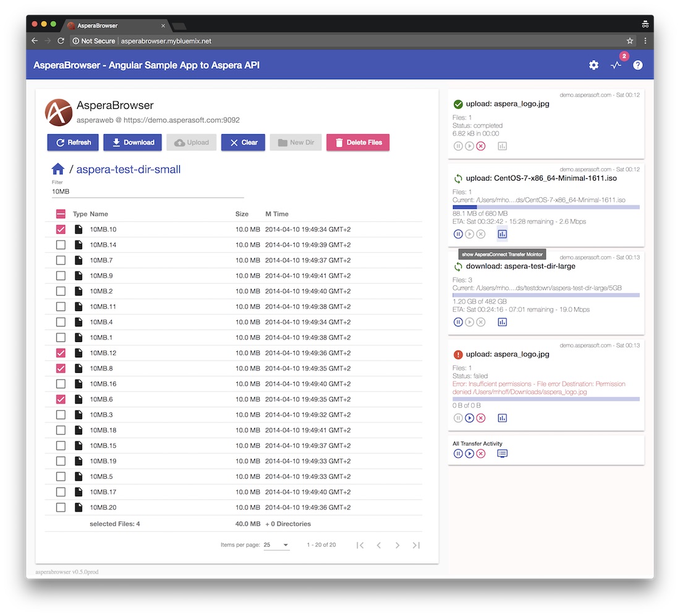Check the 10MB.7 file checkbox
680x616 pixels.
coord(61,260)
